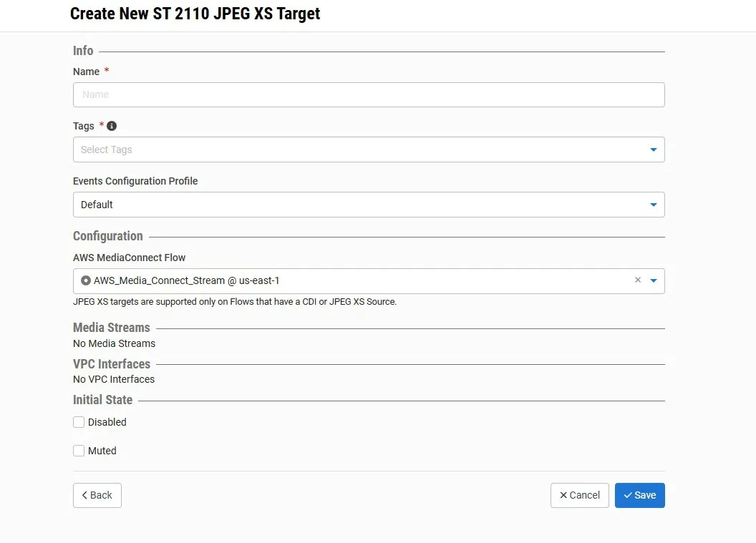The height and width of the screenshot is (543, 756).
Task: Click the 'Initial State' section heading
Action: 102,400
